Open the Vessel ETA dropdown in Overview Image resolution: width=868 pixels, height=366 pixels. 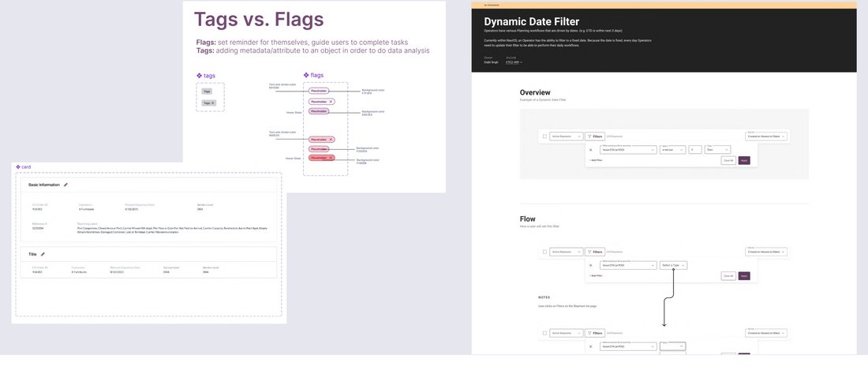tap(628, 150)
